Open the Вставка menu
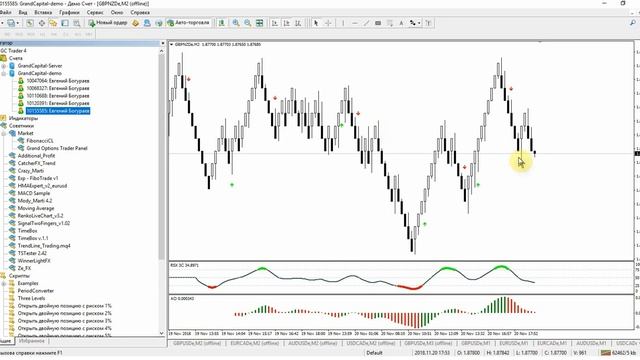 (43, 12)
